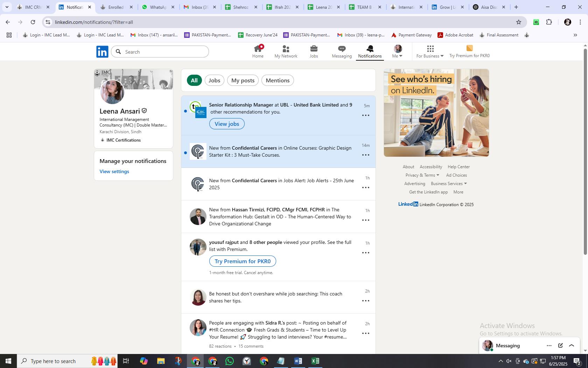Open the Help Center footer link
This screenshot has width=588, height=368.
[458, 167]
